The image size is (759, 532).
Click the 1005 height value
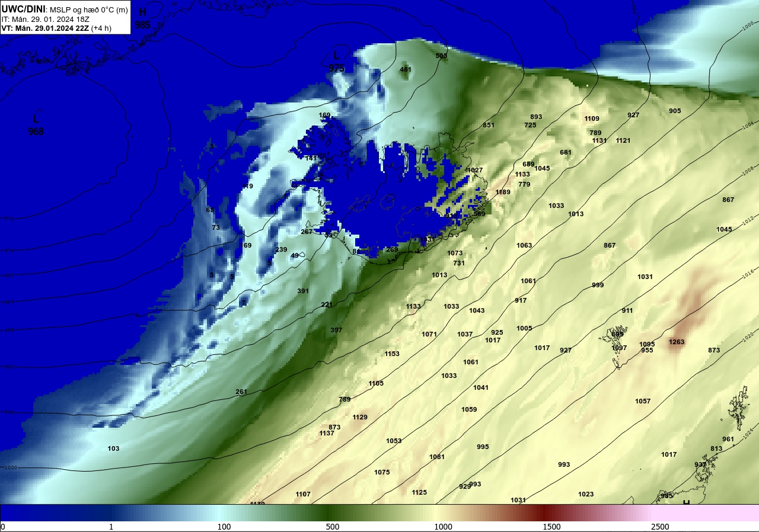coord(524,328)
